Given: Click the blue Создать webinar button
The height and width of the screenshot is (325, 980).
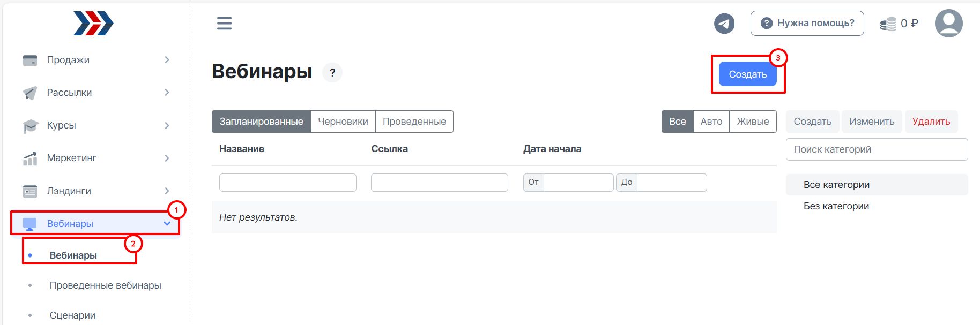Looking at the screenshot, I should (747, 74).
